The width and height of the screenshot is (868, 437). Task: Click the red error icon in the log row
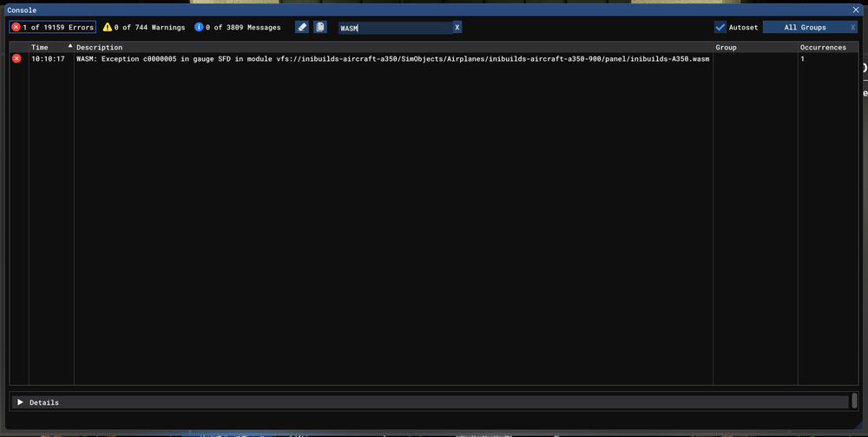16,59
